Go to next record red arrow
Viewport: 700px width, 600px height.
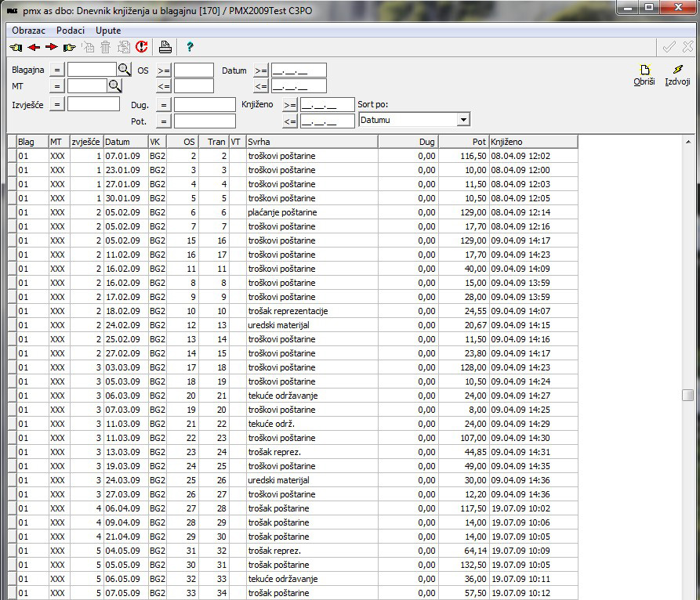(x=52, y=47)
